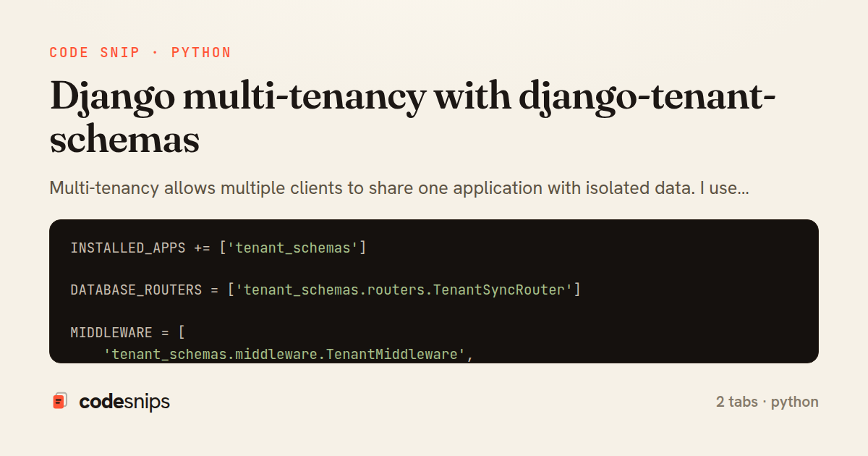Click the codesnips brand name

tap(124, 402)
